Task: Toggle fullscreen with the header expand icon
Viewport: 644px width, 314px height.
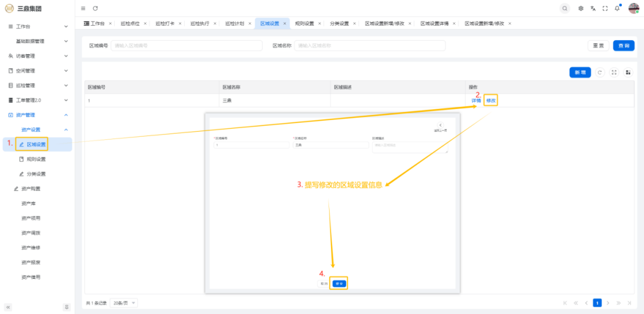Action: (x=605, y=8)
